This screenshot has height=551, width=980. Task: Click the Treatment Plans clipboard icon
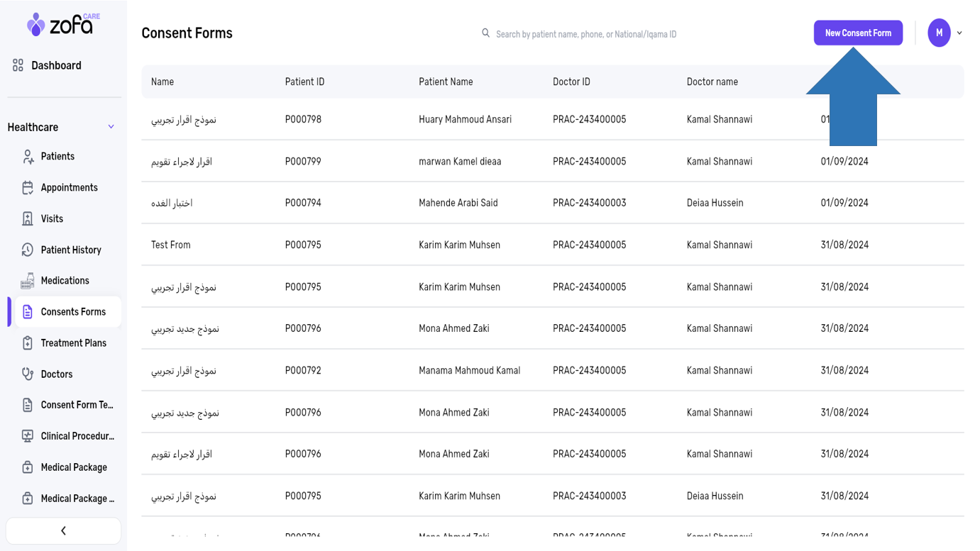click(x=28, y=343)
